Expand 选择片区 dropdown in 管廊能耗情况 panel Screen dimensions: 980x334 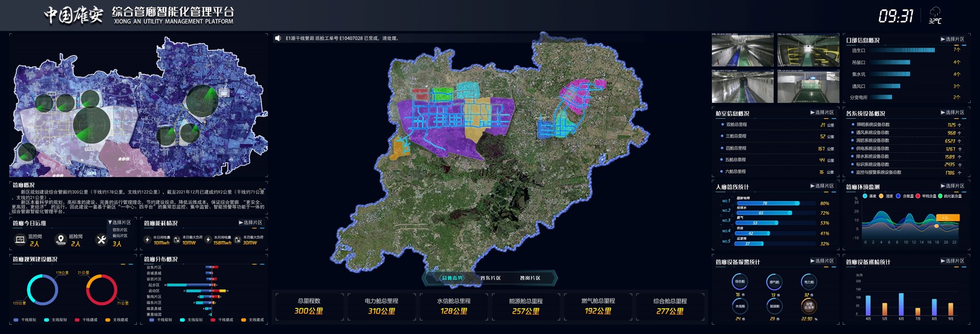click(x=250, y=223)
